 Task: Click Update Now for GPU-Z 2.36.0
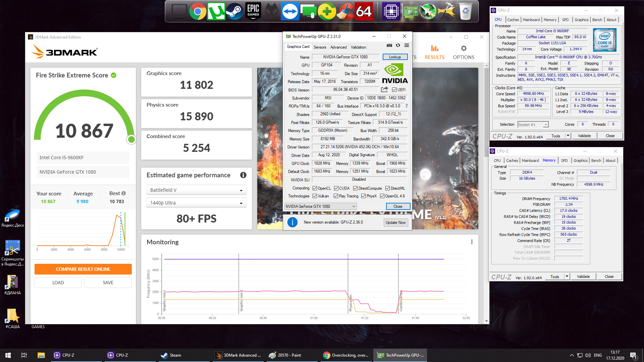pyautogui.click(x=396, y=223)
